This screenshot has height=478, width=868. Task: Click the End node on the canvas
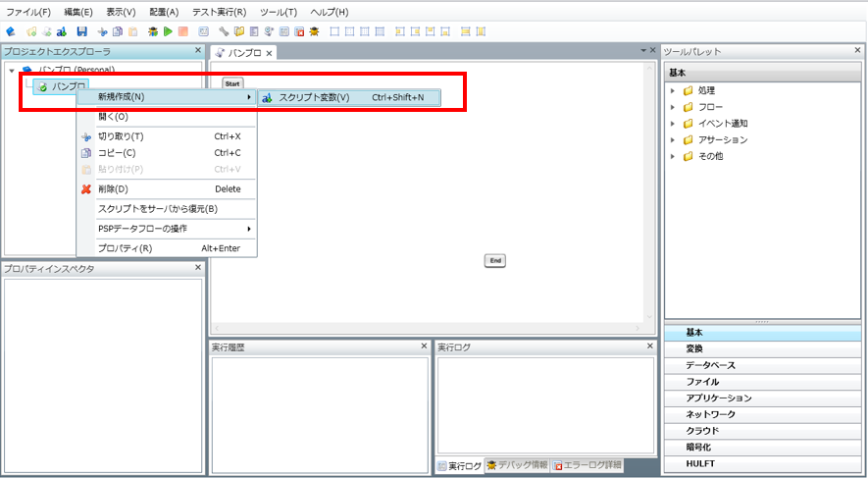pyautogui.click(x=495, y=260)
